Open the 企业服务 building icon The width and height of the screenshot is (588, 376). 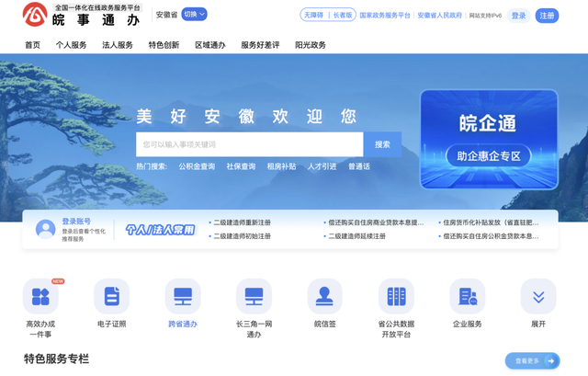tap(468, 296)
